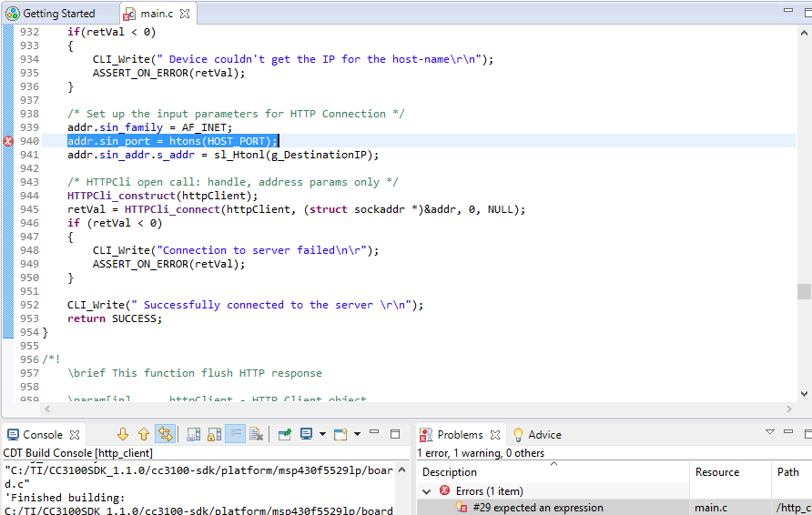Show next build error in Console
Screen dimensions: 812x515
click(x=123, y=434)
